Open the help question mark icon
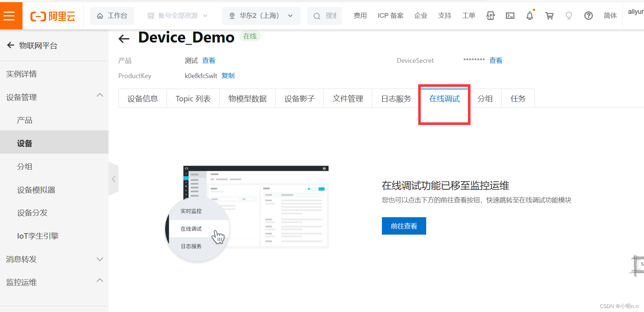 [x=588, y=16]
